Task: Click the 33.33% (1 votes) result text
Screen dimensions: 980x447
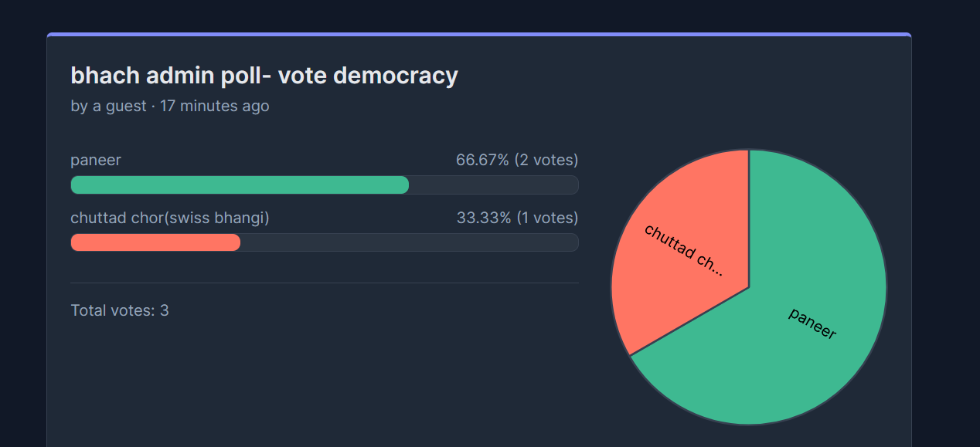Action: point(517,218)
